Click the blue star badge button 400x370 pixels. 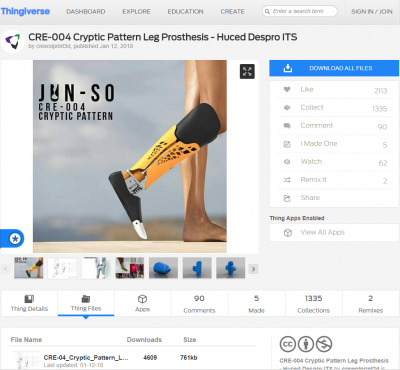click(15, 238)
